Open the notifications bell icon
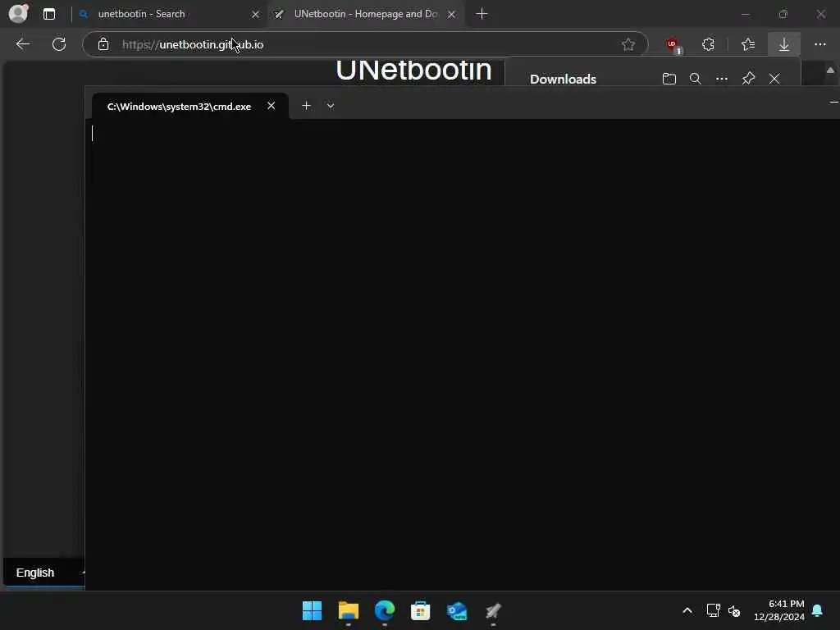The image size is (840, 630). coord(818,610)
